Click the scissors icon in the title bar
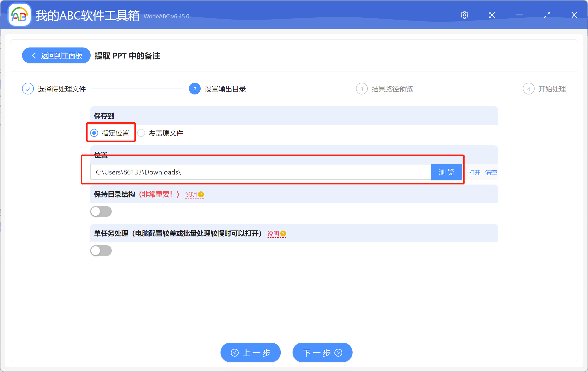The image size is (588, 372). click(x=492, y=15)
